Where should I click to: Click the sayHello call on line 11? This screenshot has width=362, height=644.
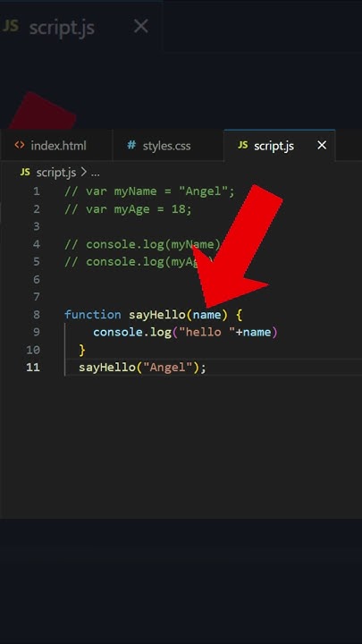pyautogui.click(x=106, y=368)
